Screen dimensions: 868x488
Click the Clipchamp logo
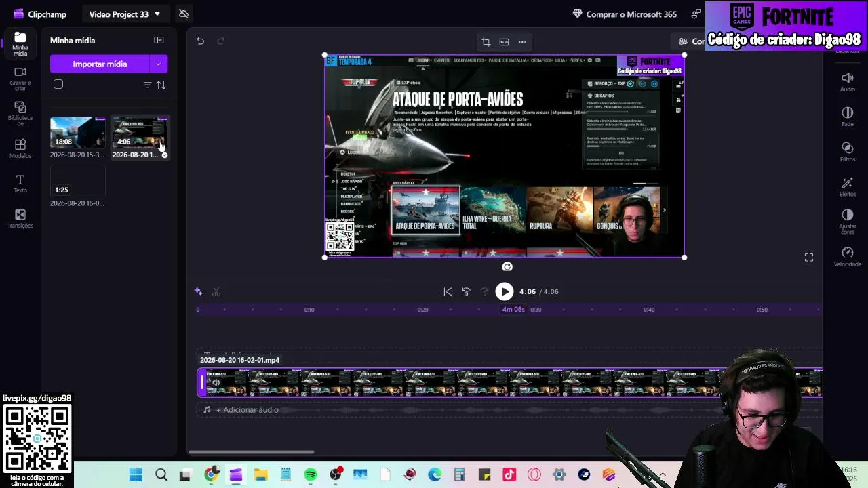(x=39, y=14)
